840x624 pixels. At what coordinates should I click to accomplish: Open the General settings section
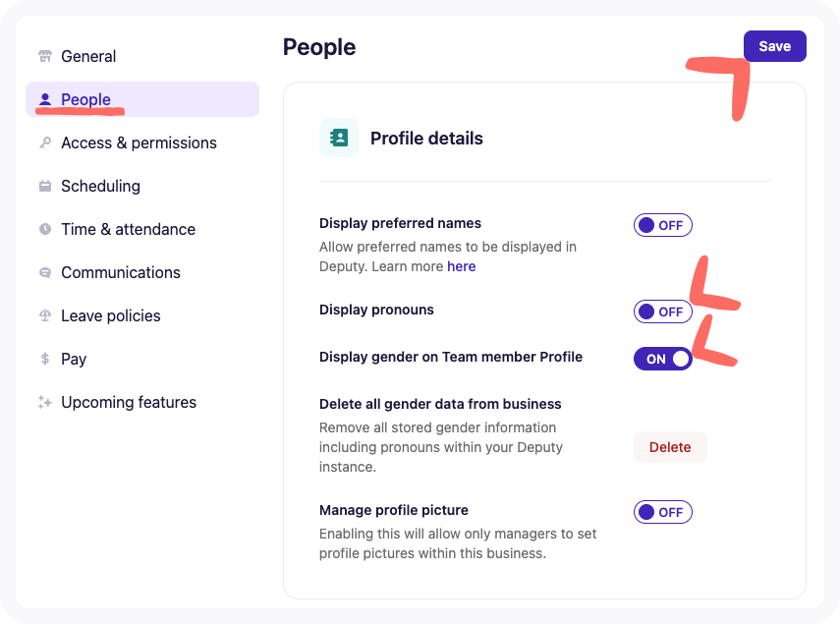click(x=88, y=56)
